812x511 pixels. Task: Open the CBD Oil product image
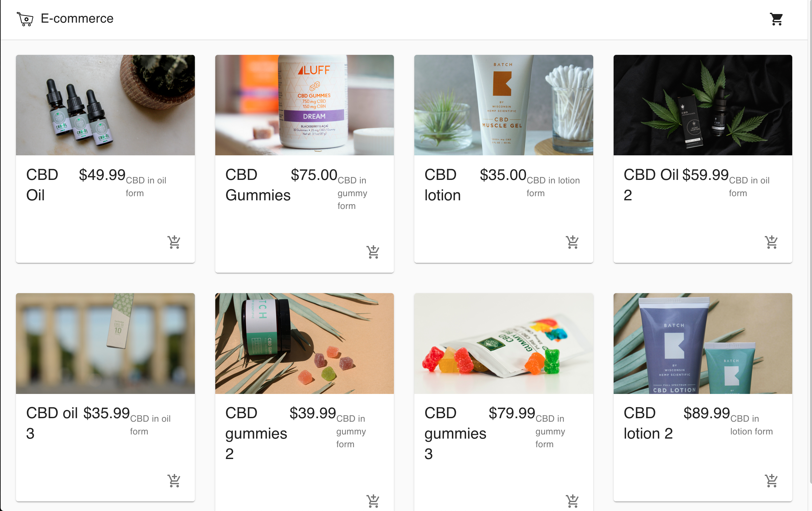tap(105, 105)
